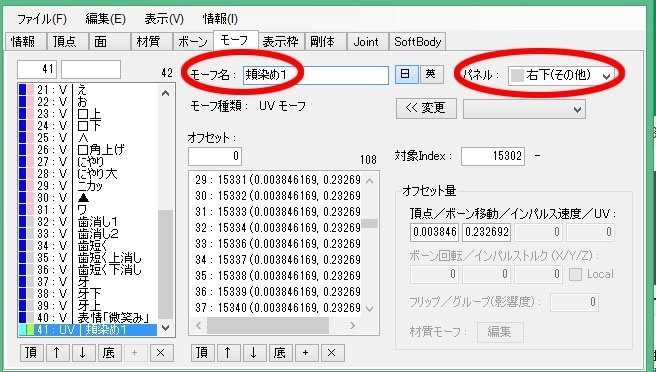Click the first UV offset field 0.003846
656x372 pixels.
click(435, 232)
